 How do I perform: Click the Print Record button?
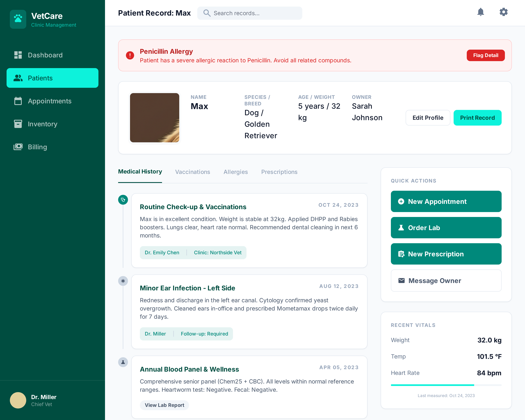click(477, 118)
